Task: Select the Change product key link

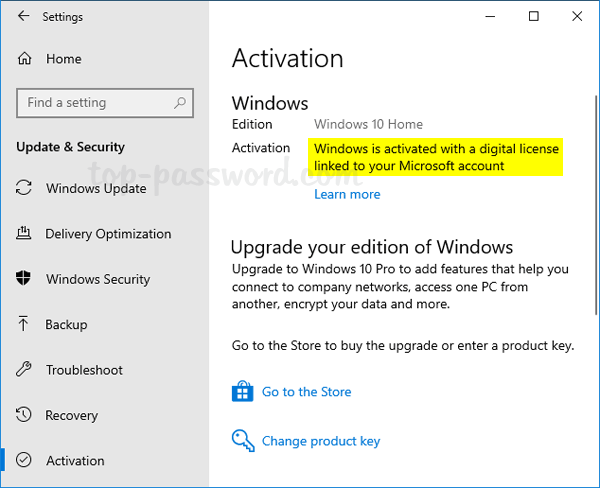Action: pyautogui.click(x=321, y=441)
